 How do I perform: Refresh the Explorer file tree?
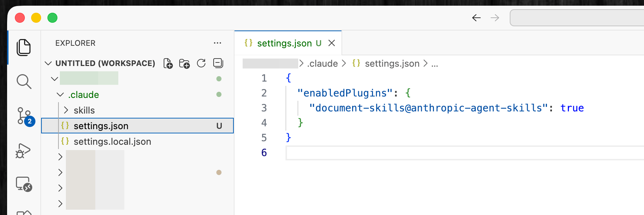coord(201,64)
